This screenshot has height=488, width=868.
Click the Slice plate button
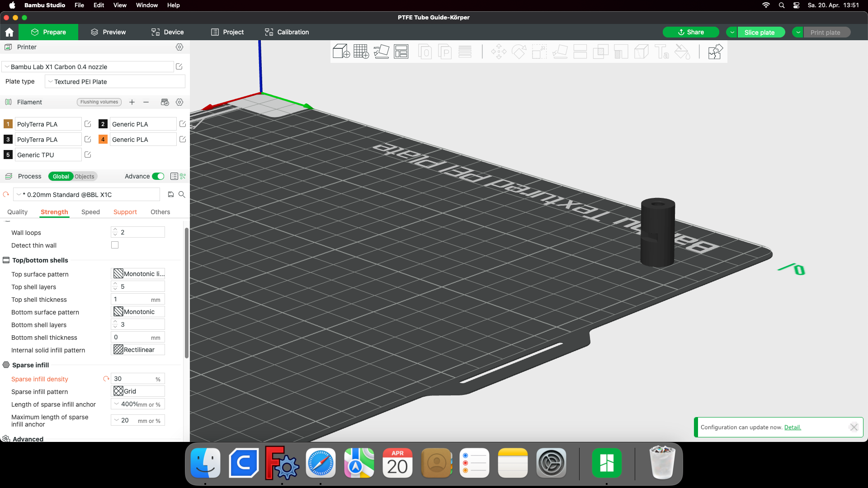coord(761,32)
